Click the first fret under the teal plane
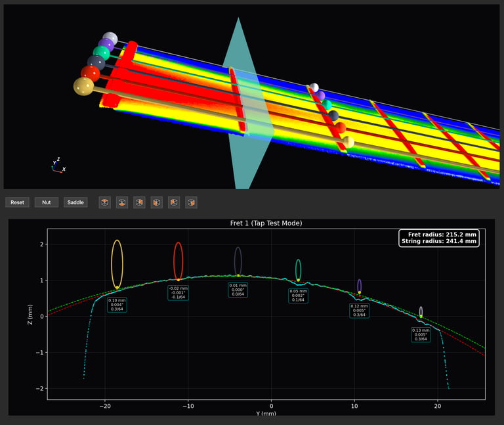 point(238,100)
